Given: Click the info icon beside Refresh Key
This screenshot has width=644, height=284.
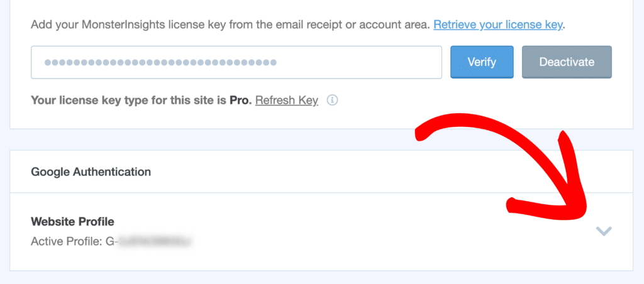Looking at the screenshot, I should coord(333,101).
